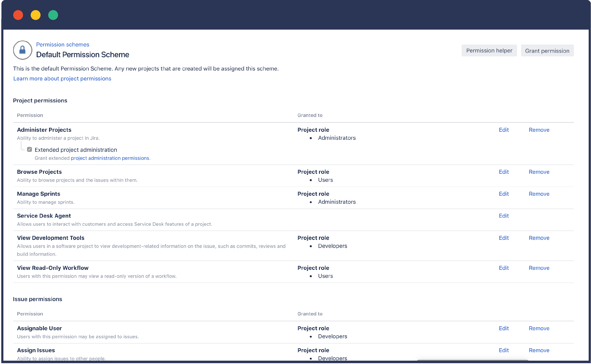Click 'Ability to administer a project in Jira.' text
The width and height of the screenshot is (591, 364).
[x=58, y=138]
